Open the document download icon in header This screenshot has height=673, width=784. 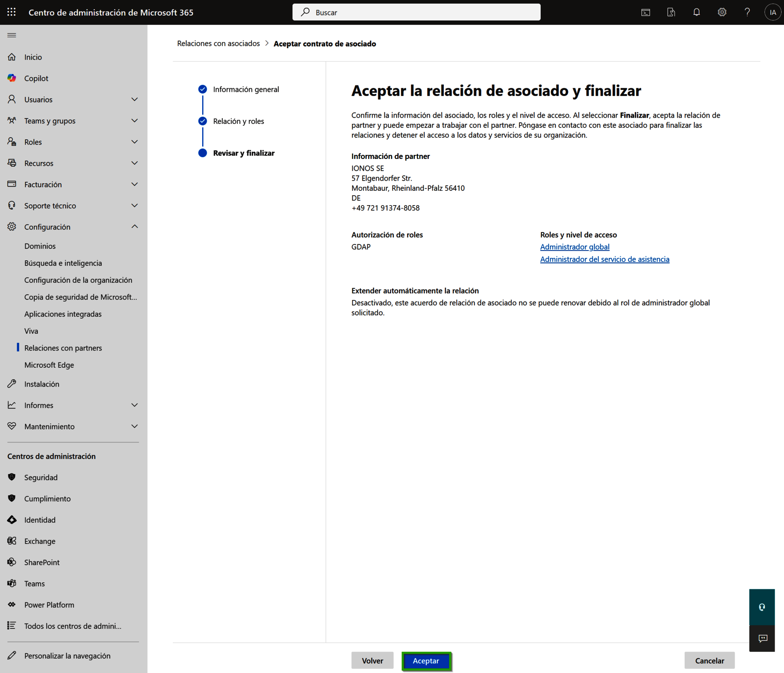[x=671, y=12]
